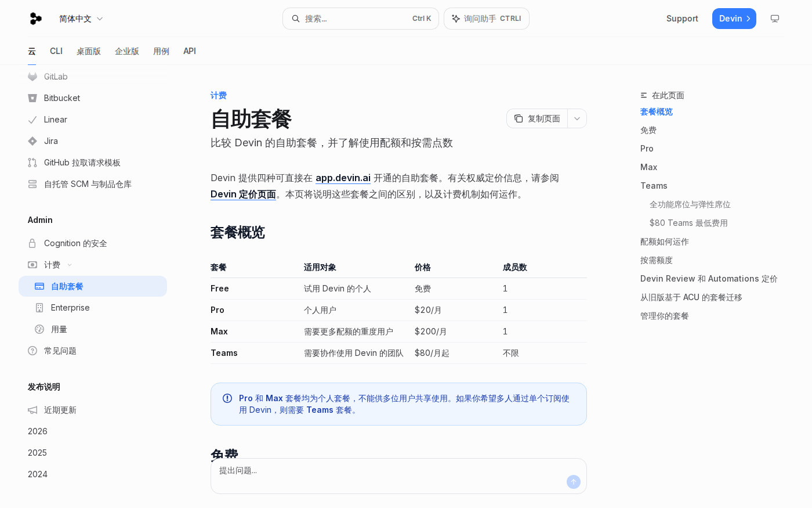The image size is (812, 508).
Task: Expand the 复制页面 options chevron
Action: pyautogui.click(x=577, y=118)
